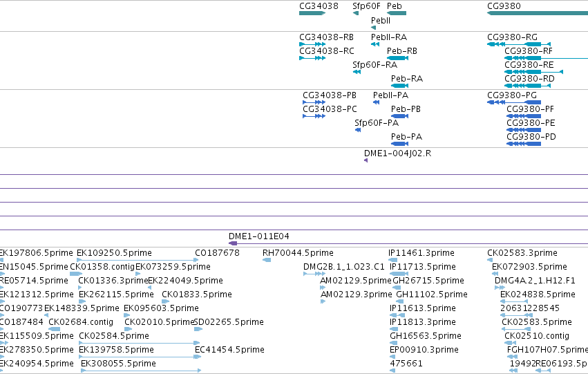Click the IP11461.3prime EST

(392, 260)
